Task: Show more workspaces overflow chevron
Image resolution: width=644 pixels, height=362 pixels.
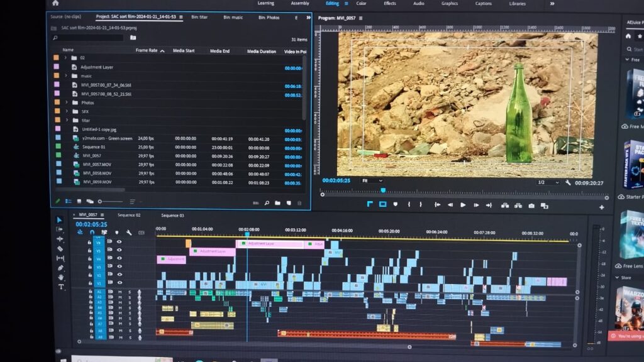Action: click(552, 4)
